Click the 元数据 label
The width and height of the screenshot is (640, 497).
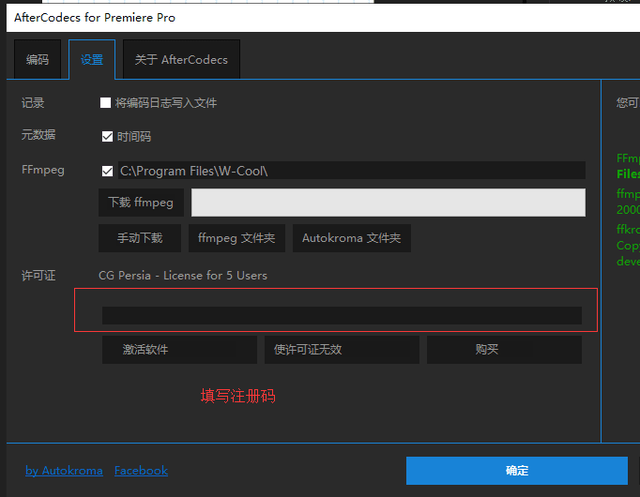tap(38, 134)
